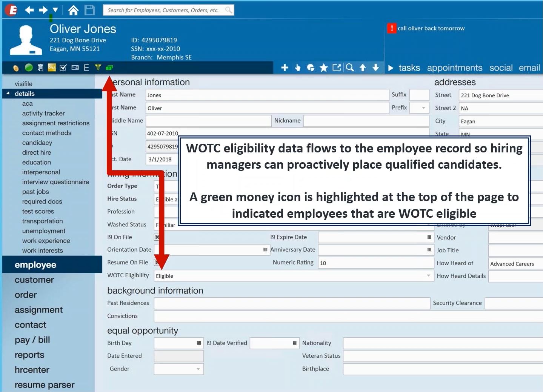The image size is (543, 392).
Task: Click the star favorites icon
Action: click(324, 68)
